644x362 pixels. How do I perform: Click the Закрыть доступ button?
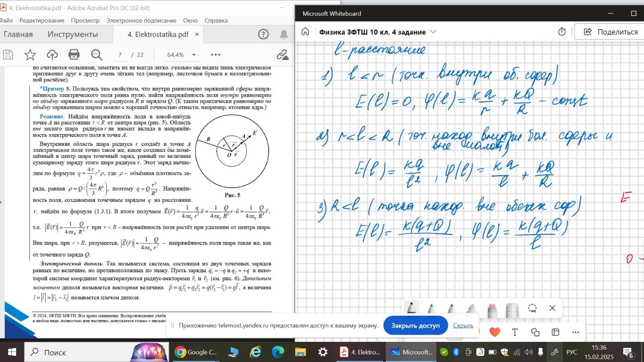click(x=415, y=325)
